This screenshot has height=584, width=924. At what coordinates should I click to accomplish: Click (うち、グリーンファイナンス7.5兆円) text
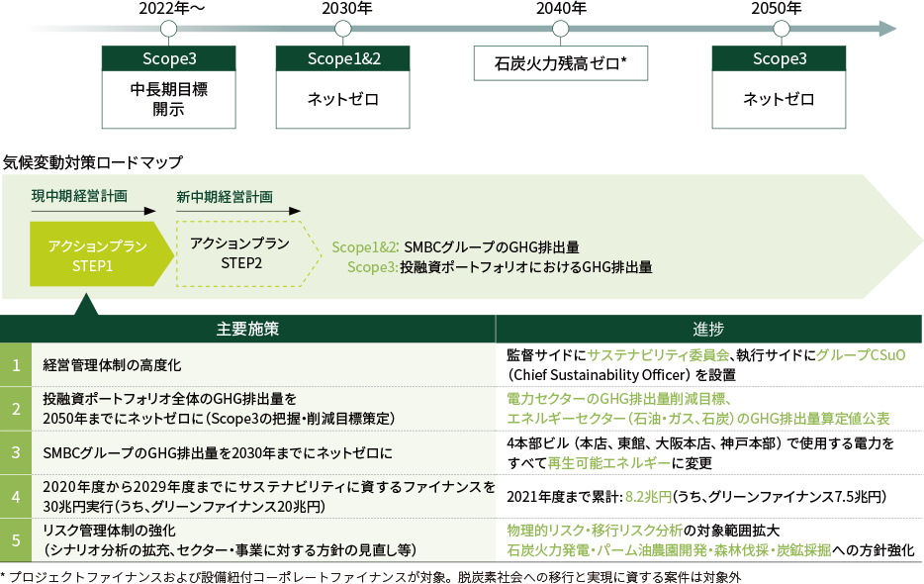pos(779,497)
